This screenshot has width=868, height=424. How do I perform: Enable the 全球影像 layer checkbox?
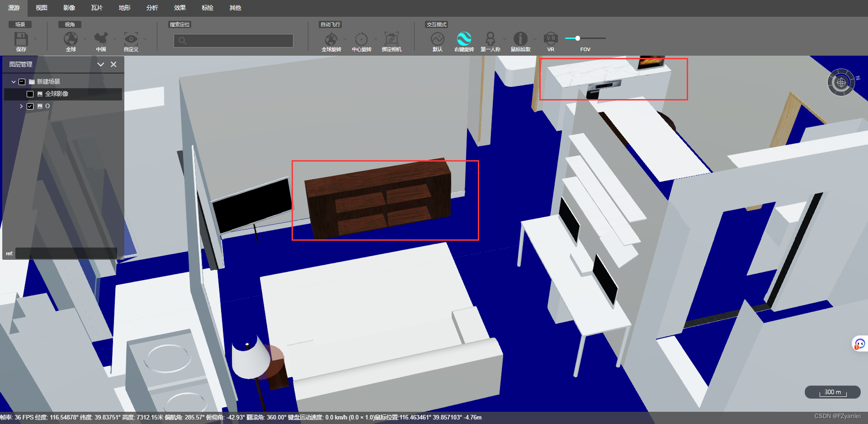pyautogui.click(x=30, y=94)
